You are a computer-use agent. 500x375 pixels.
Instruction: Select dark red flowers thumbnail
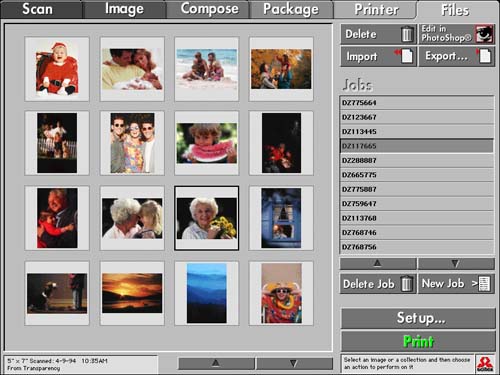click(x=281, y=143)
